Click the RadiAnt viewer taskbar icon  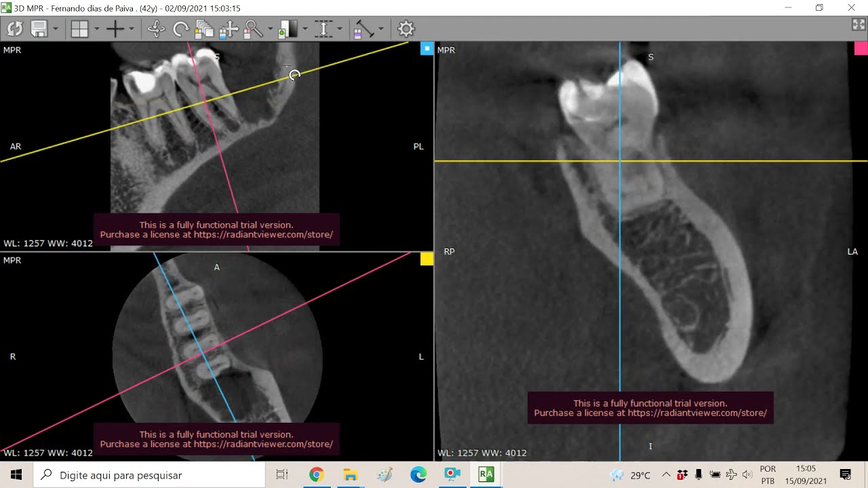click(486, 475)
